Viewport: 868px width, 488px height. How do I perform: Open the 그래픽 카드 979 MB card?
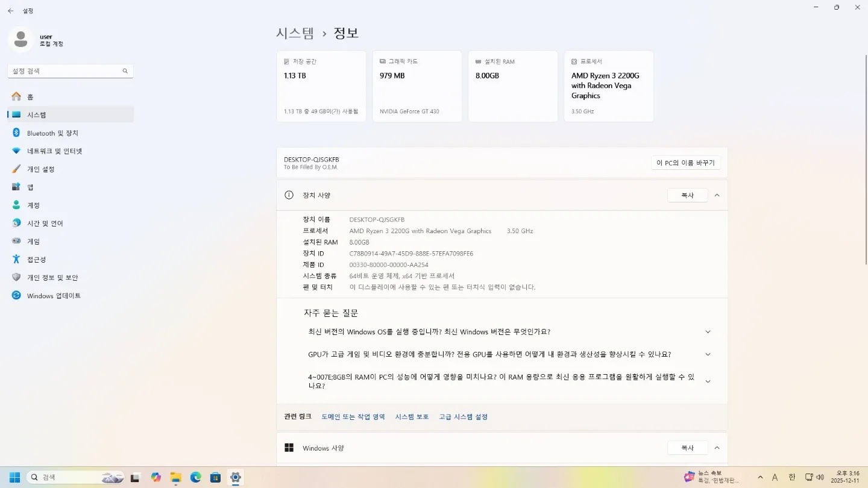point(417,86)
